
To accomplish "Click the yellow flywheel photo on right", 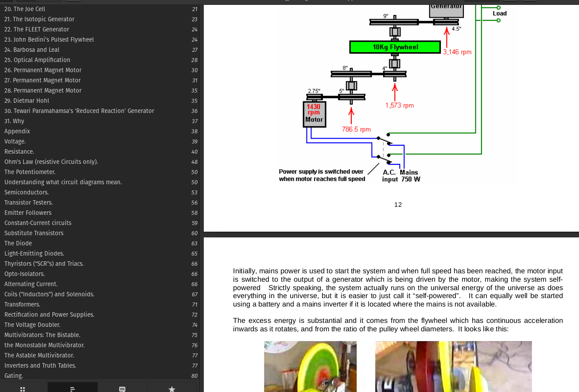I will click(453, 366).
